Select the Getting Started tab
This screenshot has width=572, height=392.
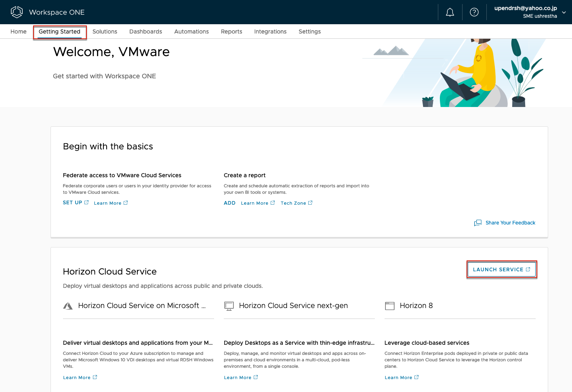coord(60,31)
